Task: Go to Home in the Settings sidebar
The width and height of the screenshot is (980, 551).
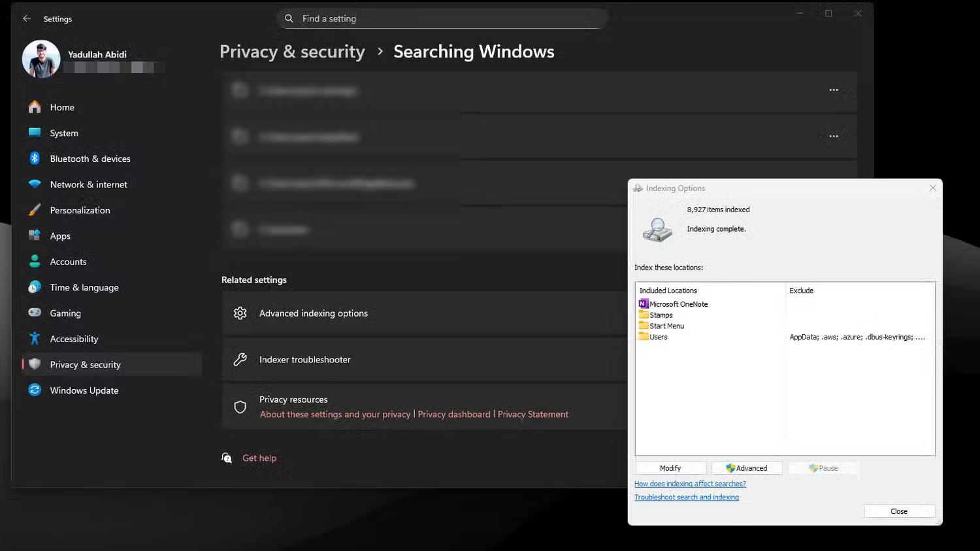Action: click(x=62, y=106)
